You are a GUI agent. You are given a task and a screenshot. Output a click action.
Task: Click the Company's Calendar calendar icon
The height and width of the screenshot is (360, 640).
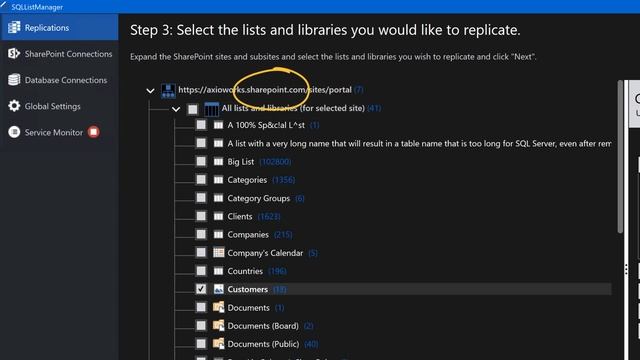(218, 253)
